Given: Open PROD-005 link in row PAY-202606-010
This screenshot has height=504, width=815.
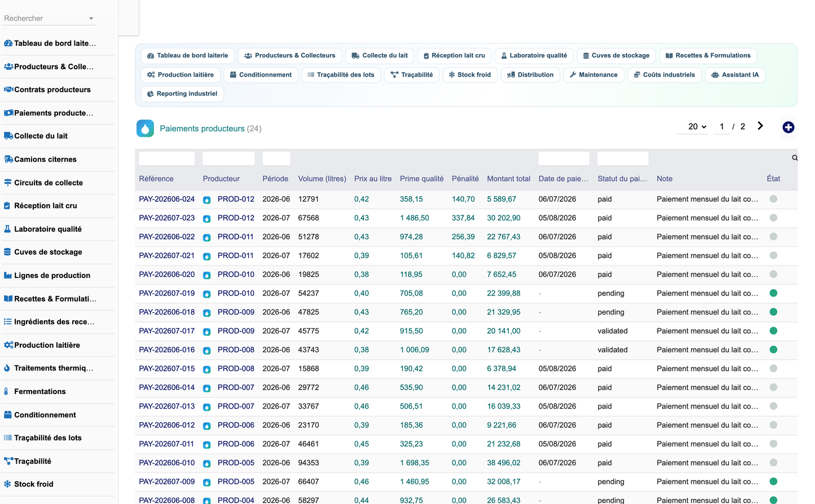Looking at the screenshot, I should (x=236, y=463).
